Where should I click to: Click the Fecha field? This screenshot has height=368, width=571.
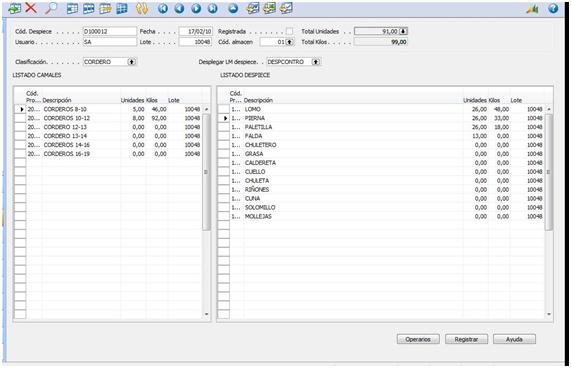click(x=196, y=31)
